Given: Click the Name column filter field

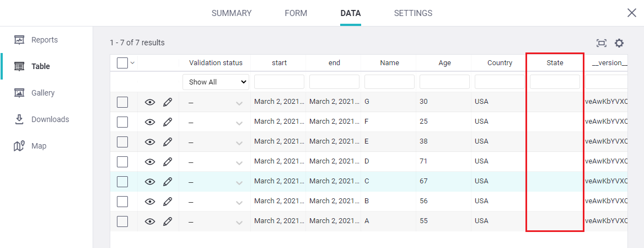Looking at the screenshot, I should pos(389,82).
